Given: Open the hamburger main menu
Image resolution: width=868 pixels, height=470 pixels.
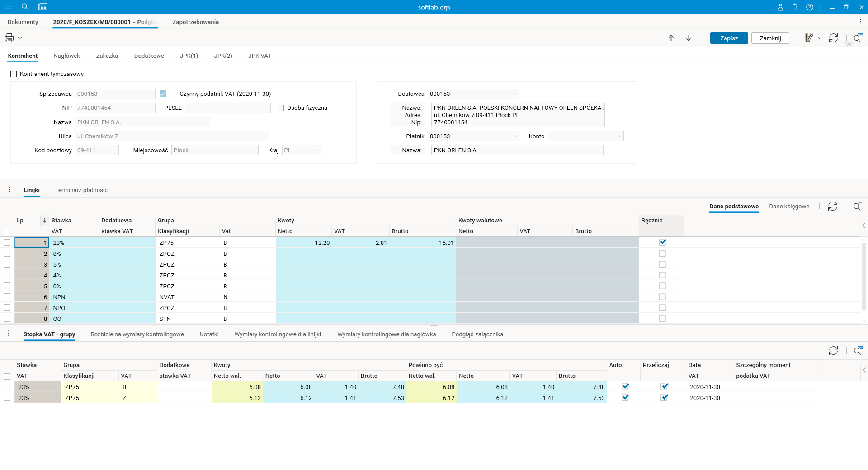Looking at the screenshot, I should [8, 7].
